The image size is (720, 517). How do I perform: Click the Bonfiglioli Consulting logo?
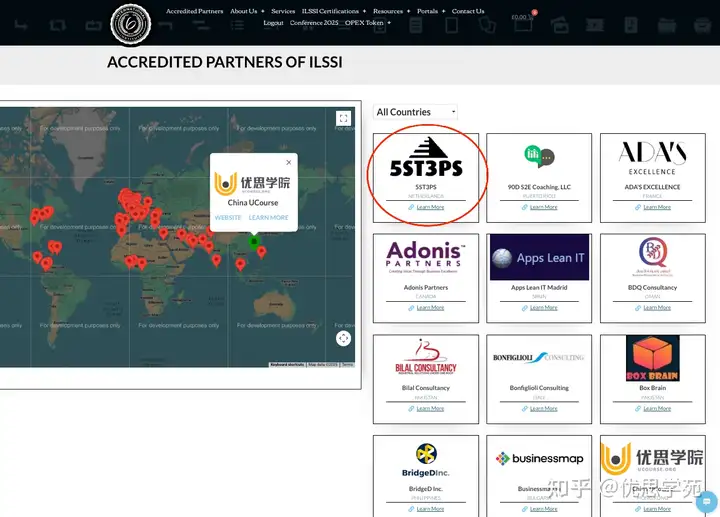coord(539,358)
